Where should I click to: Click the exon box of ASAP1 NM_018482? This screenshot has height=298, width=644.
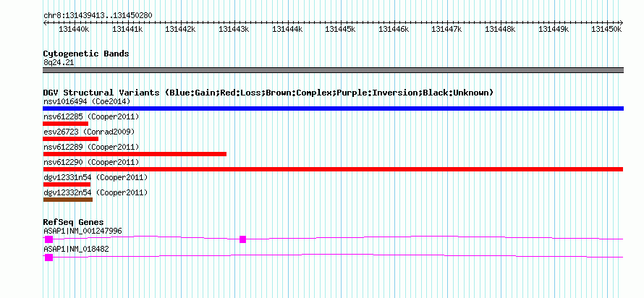click(x=49, y=257)
